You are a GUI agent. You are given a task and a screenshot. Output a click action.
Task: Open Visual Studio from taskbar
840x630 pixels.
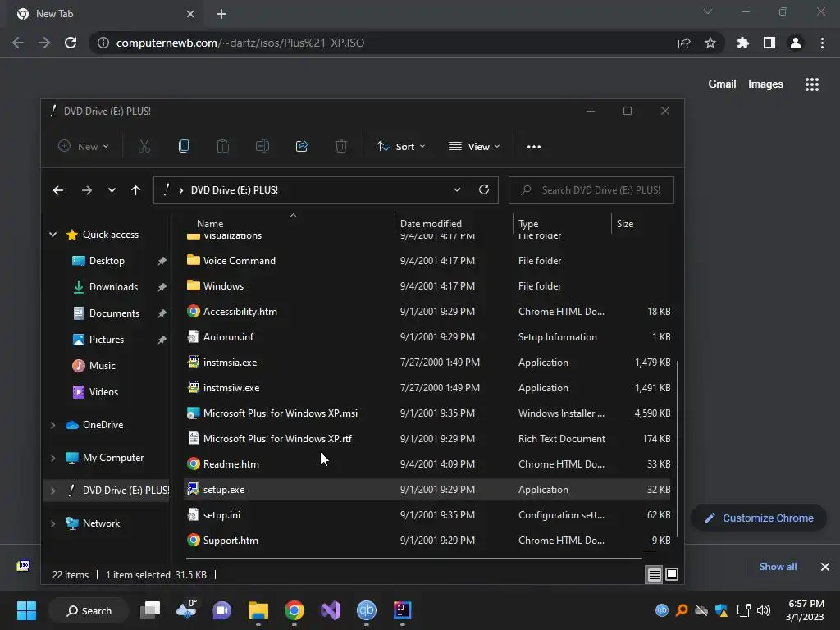(x=331, y=610)
